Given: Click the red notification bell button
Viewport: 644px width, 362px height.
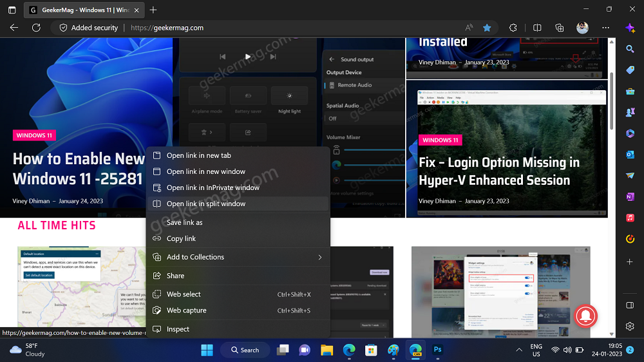Looking at the screenshot, I should 585,316.
